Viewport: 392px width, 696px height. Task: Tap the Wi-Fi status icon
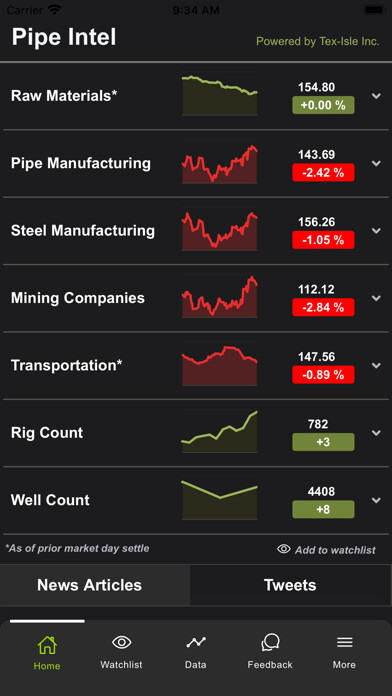pos(55,9)
